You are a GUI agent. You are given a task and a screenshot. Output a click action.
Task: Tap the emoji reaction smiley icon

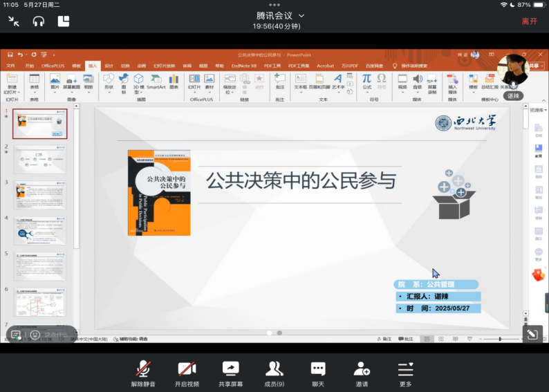pyautogui.click(x=35, y=335)
